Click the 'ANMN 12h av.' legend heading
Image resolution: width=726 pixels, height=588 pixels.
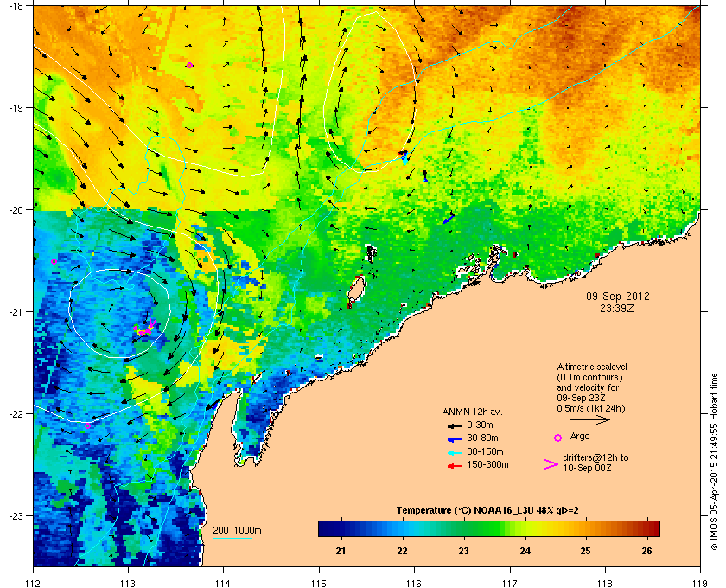[x=472, y=412]
